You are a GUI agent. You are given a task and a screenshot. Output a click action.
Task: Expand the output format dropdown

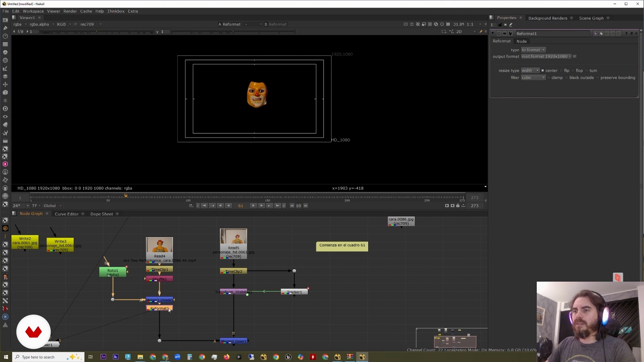(x=546, y=57)
